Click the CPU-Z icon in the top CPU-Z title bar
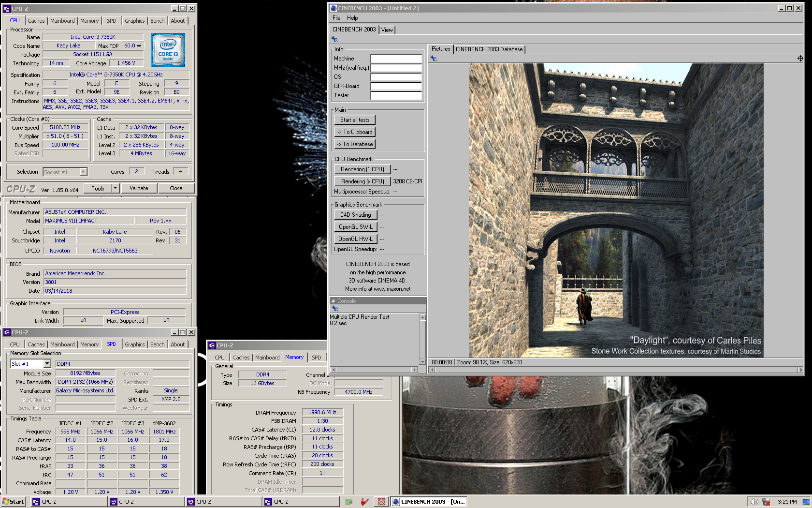This screenshot has width=812, height=508. pos(7,8)
